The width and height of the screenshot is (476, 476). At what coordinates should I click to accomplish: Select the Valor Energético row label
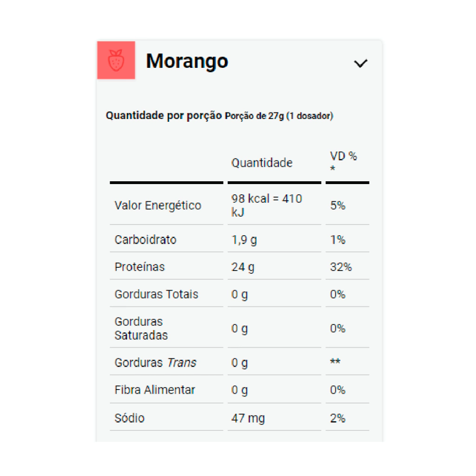pyautogui.click(x=158, y=205)
